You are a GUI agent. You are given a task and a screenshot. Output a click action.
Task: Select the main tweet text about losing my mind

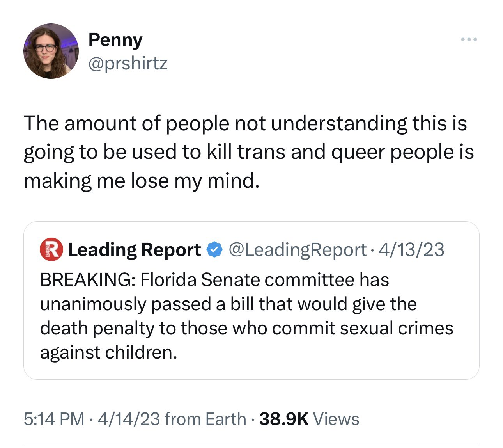tap(249, 152)
